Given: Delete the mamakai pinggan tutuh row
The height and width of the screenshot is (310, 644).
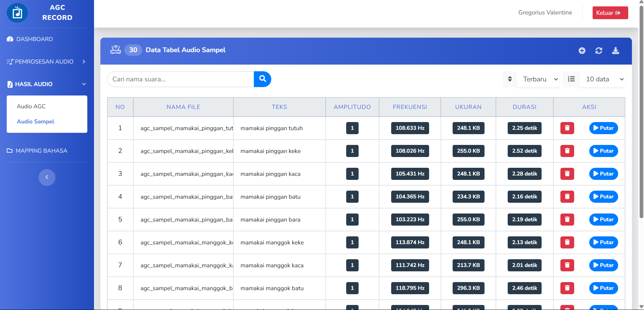Looking at the screenshot, I should [567, 128].
